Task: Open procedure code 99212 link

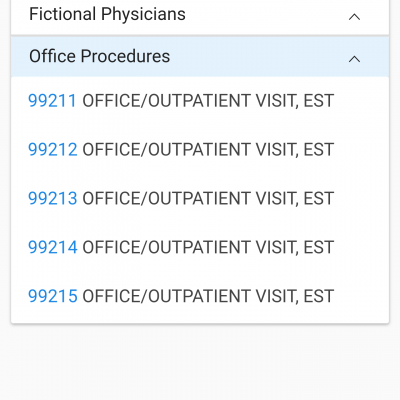Action: pos(53,149)
